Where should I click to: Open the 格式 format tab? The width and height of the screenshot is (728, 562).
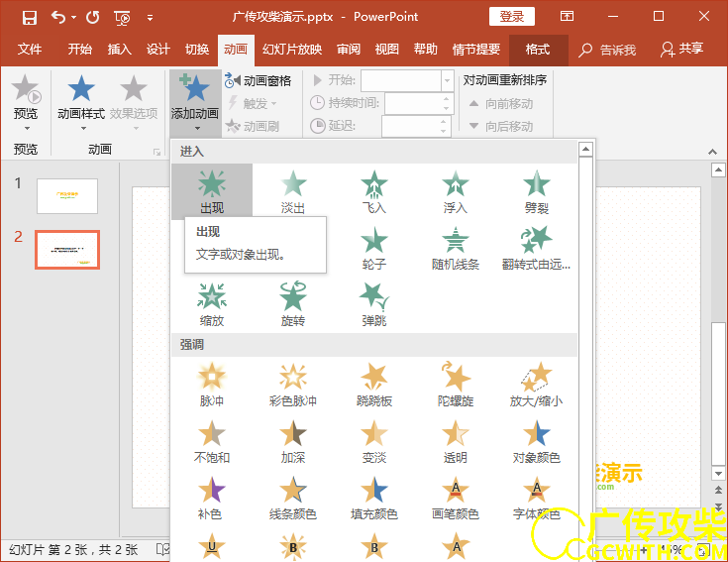pos(538,50)
